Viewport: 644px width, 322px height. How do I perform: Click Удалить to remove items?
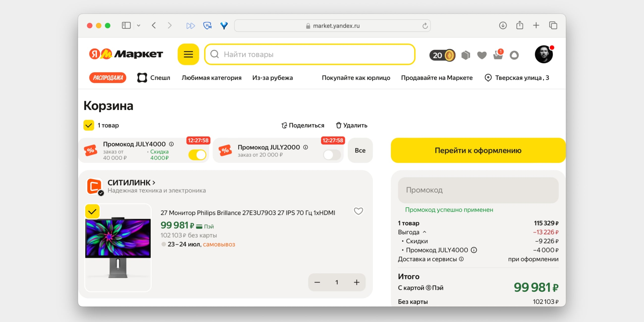pos(352,125)
